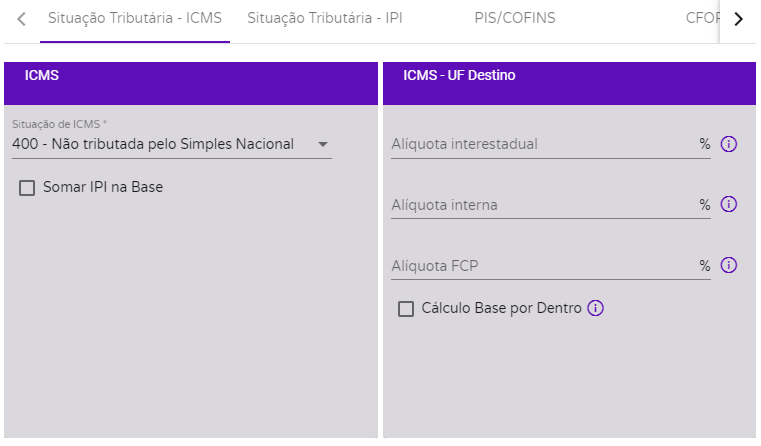The image size is (761, 446).
Task: Go to the partially visible CFOP tab
Action: (702, 18)
